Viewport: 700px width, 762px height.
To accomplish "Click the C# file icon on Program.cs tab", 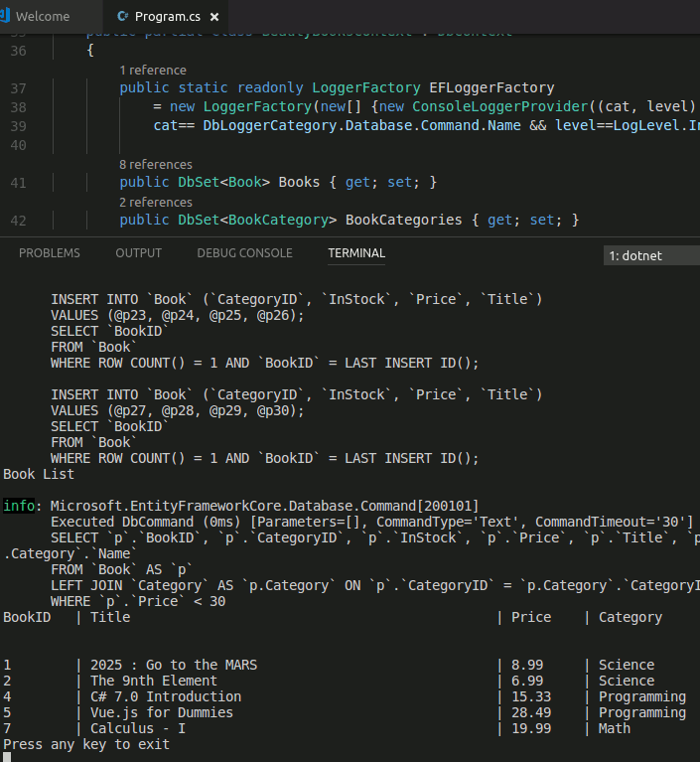I will tap(122, 17).
